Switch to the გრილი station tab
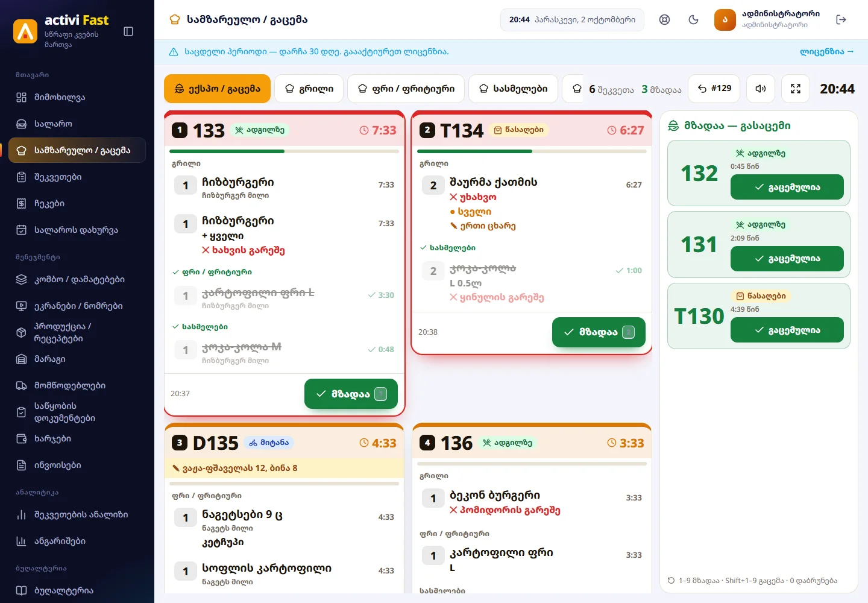 pos(309,89)
